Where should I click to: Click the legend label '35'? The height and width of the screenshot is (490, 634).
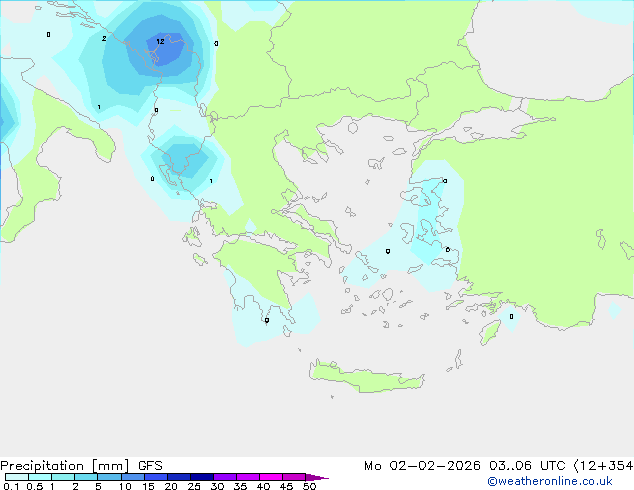240,486
